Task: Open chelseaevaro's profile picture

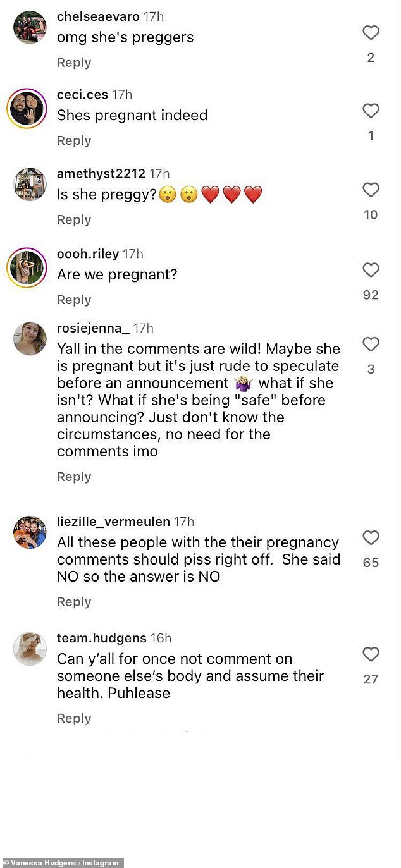Action: point(30,27)
